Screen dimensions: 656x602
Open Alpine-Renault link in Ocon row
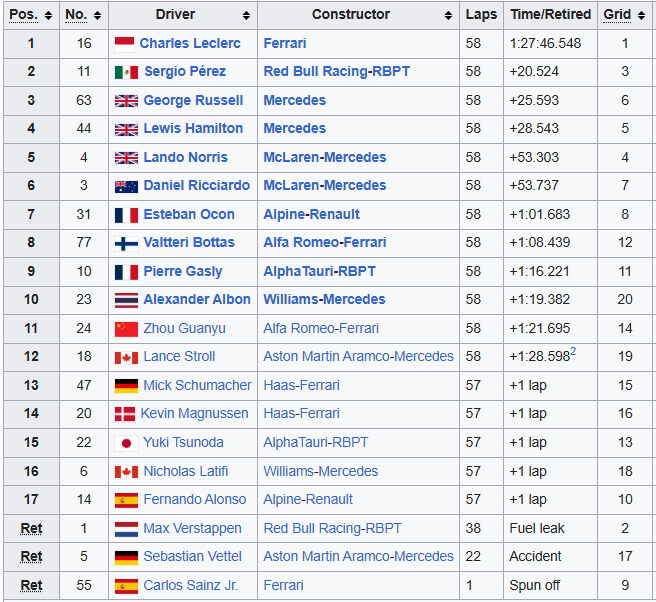311,215
